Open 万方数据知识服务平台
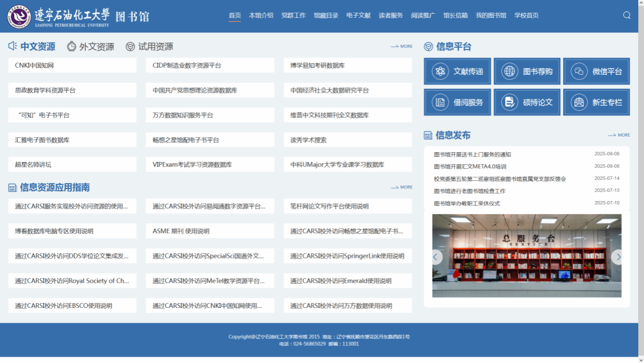 (210, 115)
